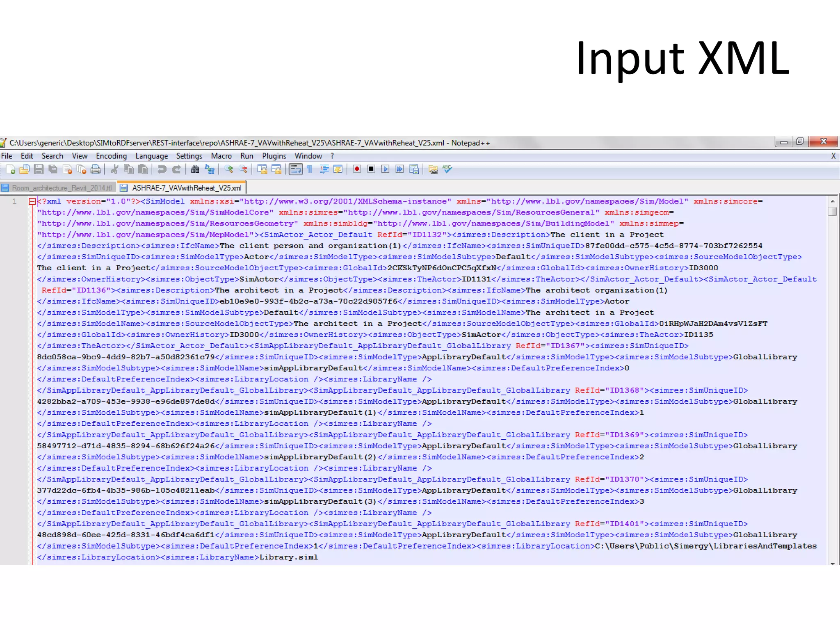Viewport: 840px width, 630px height.
Task: Redo the last undone edit
Action: (176, 169)
